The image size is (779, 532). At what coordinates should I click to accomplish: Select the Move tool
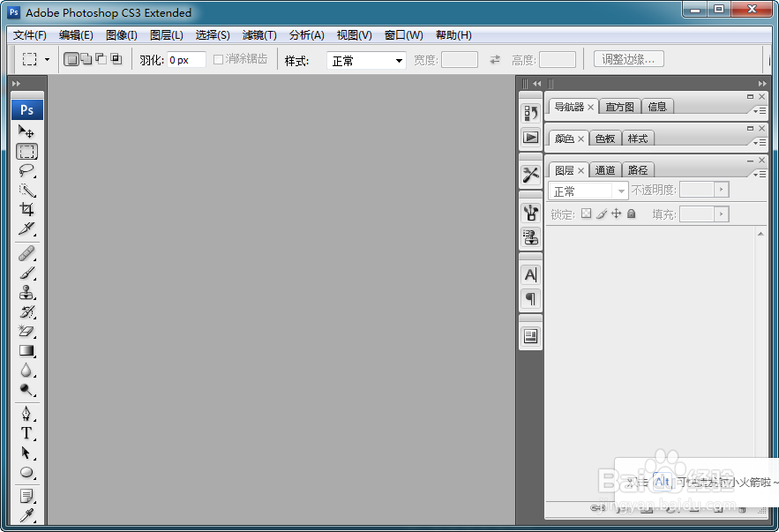point(27,132)
